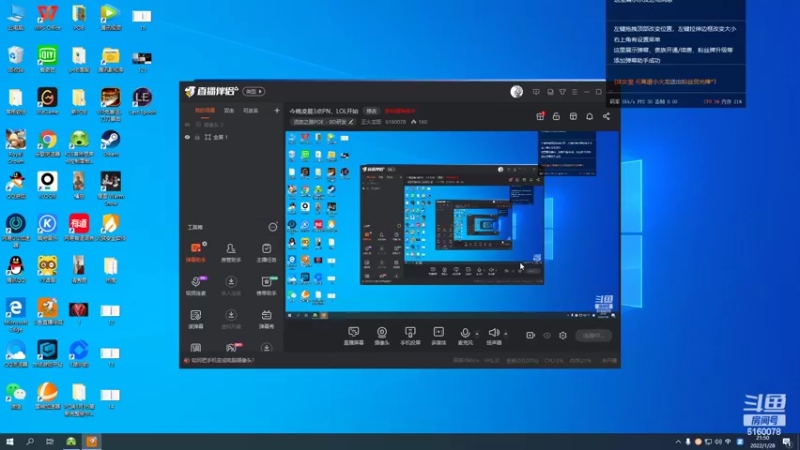The image size is (800, 450).
Task: Open the hamburger main menu in title bar
Action: pos(574,92)
